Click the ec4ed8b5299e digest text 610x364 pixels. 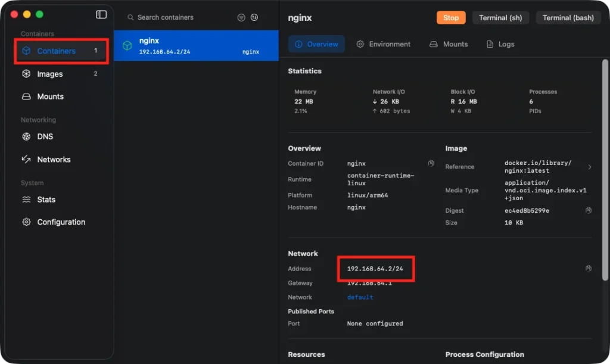(x=527, y=210)
